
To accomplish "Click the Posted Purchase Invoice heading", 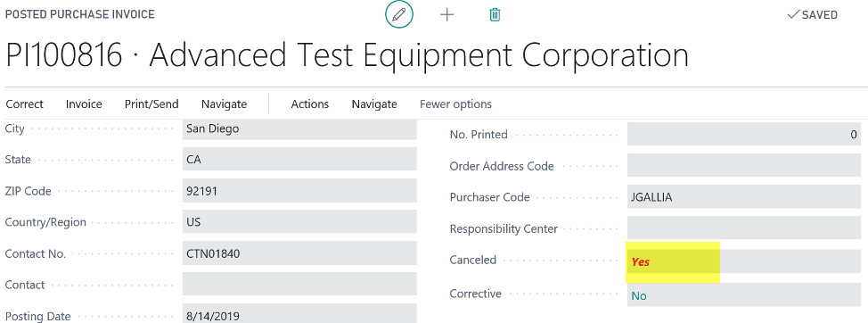I will point(79,14).
